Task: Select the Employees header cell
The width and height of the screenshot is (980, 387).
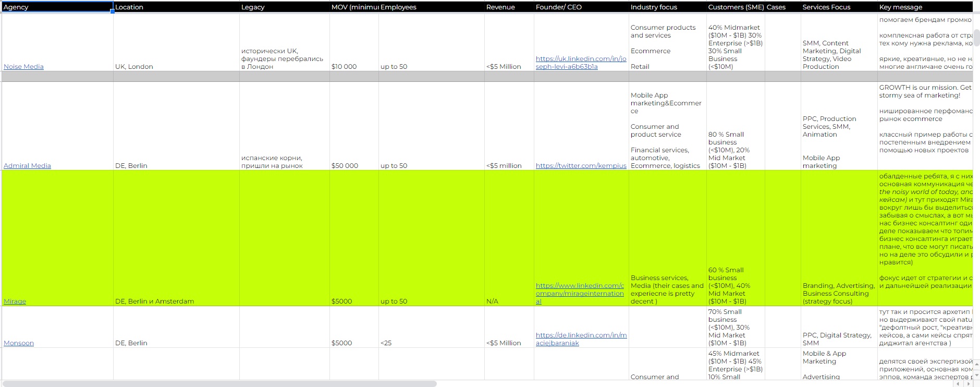Action: click(x=432, y=7)
